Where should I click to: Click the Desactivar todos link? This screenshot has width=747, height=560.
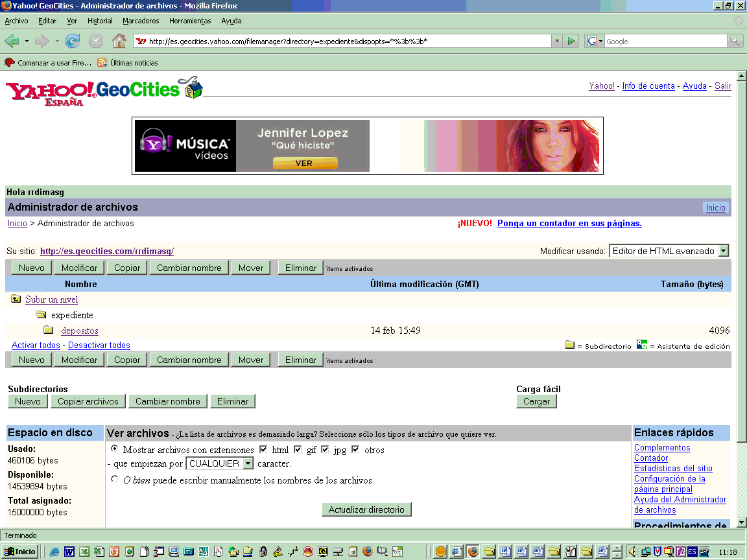99,345
